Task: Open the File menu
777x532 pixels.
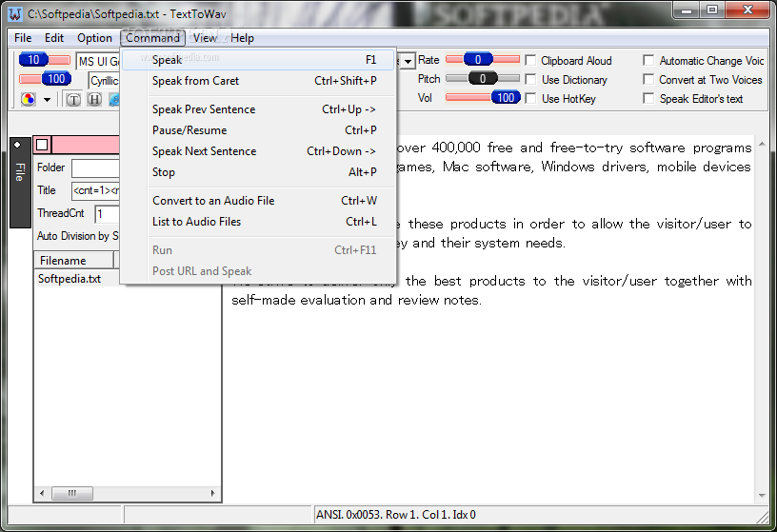Action: tap(23, 38)
